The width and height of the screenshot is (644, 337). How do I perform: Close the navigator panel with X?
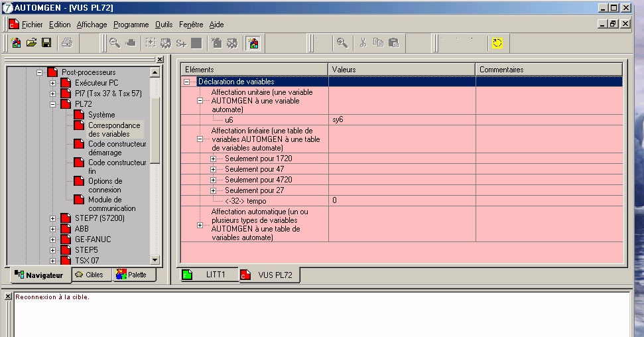159,60
